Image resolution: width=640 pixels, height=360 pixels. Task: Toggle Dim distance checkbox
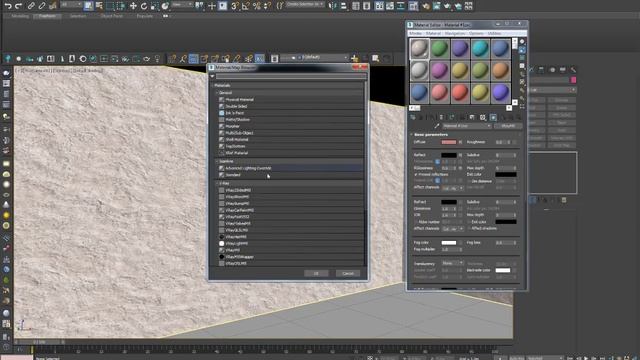pyautogui.click(x=469, y=181)
